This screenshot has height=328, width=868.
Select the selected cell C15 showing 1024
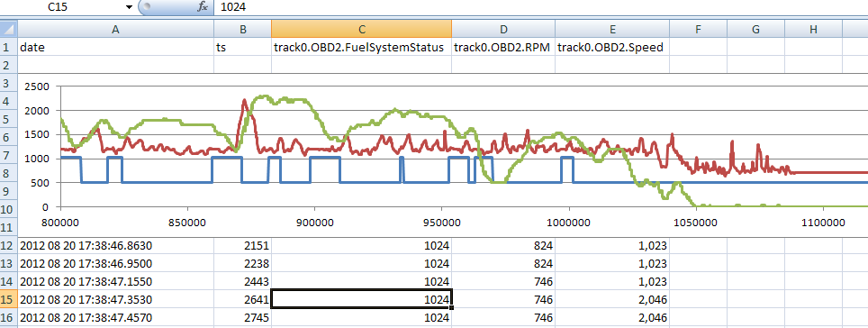(x=361, y=299)
